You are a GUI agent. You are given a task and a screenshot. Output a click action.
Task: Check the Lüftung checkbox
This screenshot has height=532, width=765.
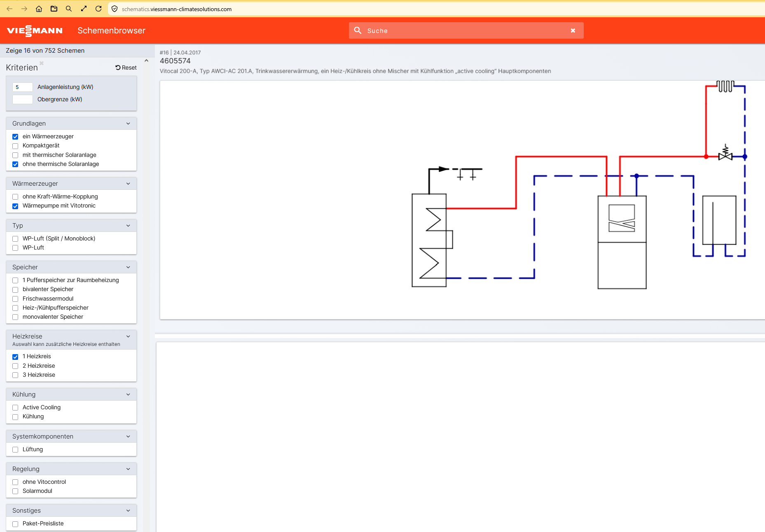[x=15, y=450]
